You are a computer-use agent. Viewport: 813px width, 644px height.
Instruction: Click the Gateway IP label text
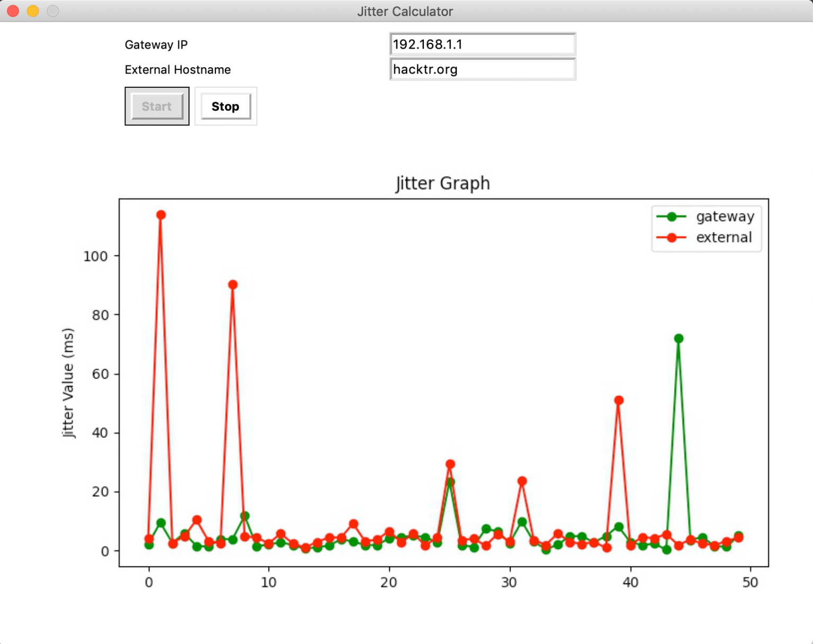coord(156,45)
